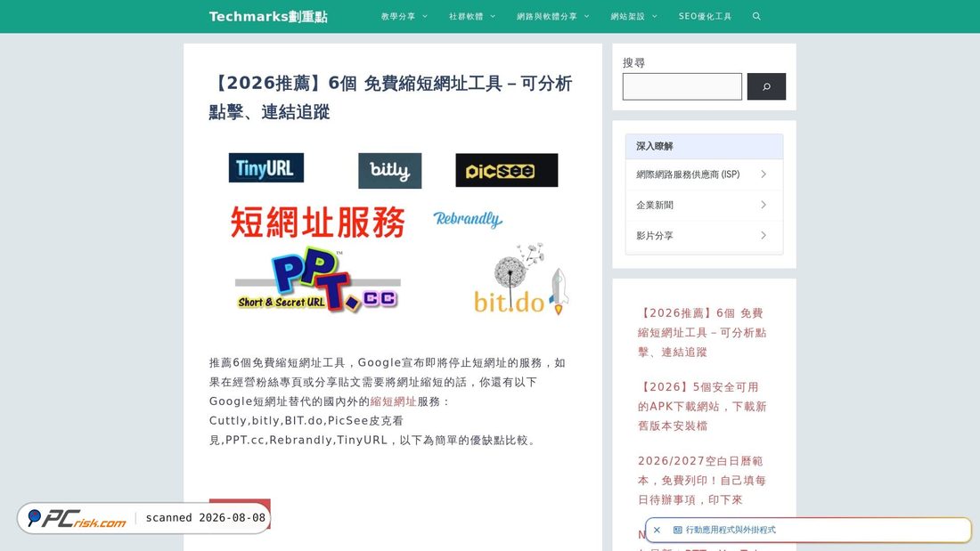Open sidebar post 2026/2027空白日曆範本
The width and height of the screenshot is (980, 551).
pos(702,480)
